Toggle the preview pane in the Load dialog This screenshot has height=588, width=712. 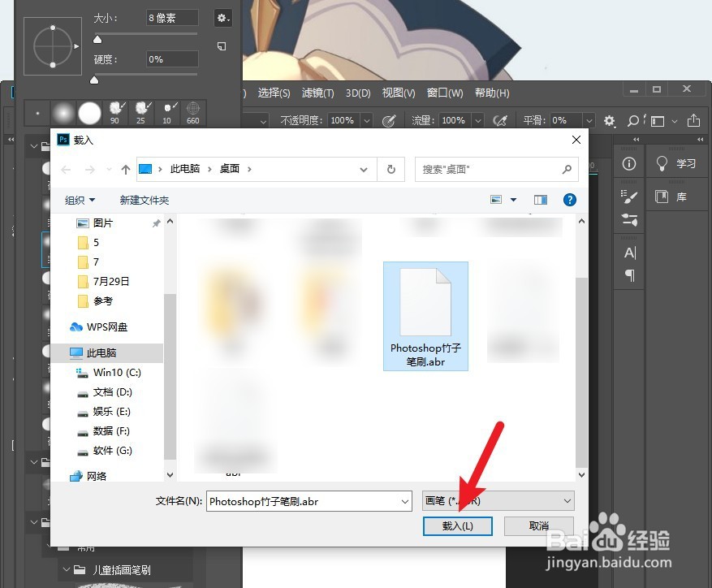(x=541, y=200)
